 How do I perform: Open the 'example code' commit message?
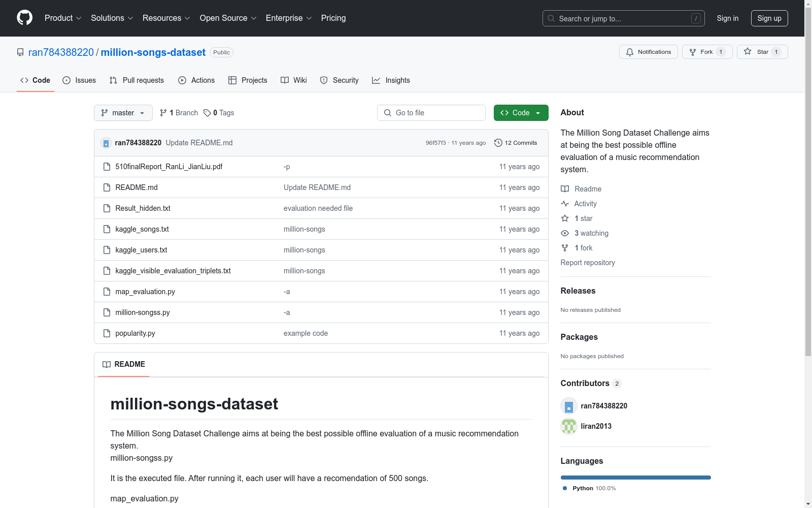(x=306, y=333)
